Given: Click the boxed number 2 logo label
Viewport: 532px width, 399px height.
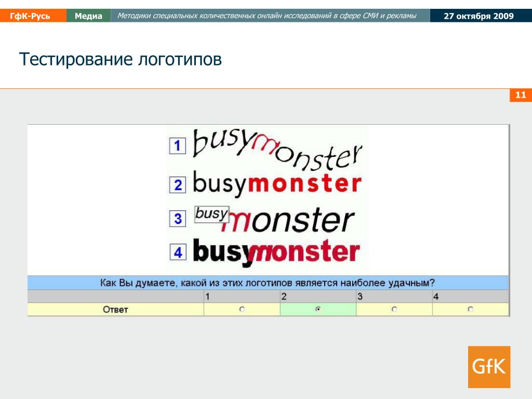Looking at the screenshot, I should [x=178, y=185].
